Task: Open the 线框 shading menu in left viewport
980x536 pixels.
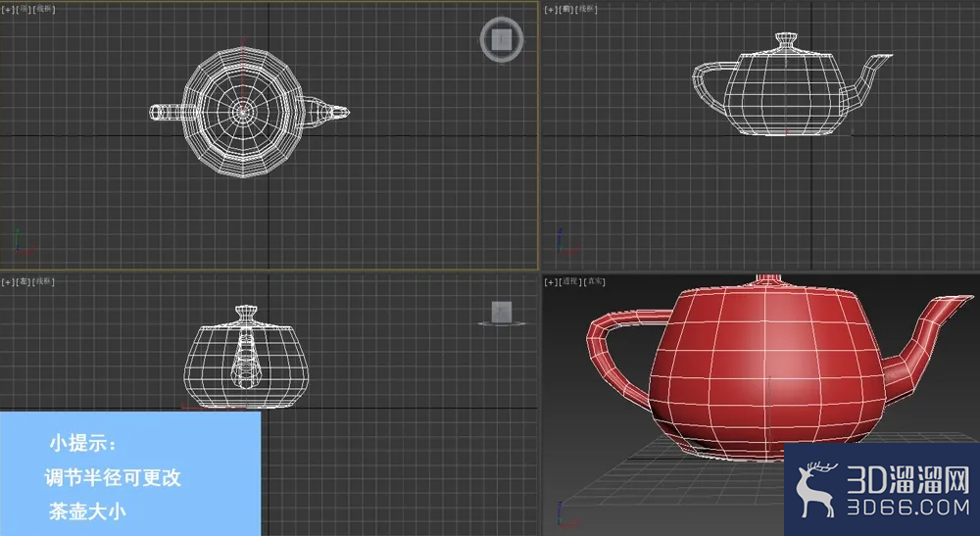Action: (x=44, y=282)
